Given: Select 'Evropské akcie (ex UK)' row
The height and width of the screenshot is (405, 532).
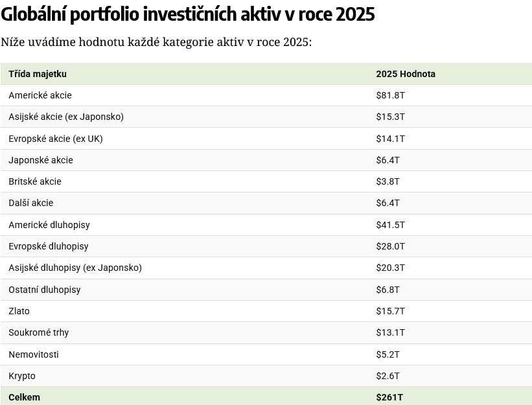Looking at the screenshot, I should (x=56, y=139).
